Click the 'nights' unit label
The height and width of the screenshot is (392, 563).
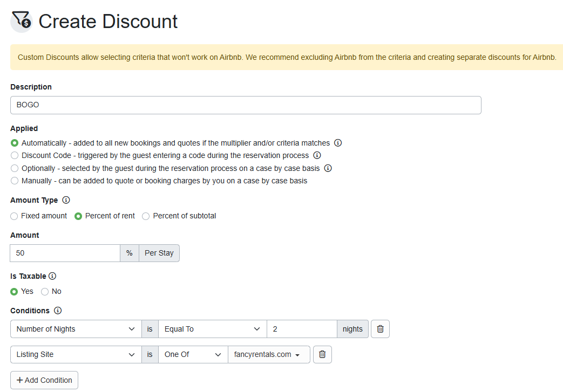point(352,329)
